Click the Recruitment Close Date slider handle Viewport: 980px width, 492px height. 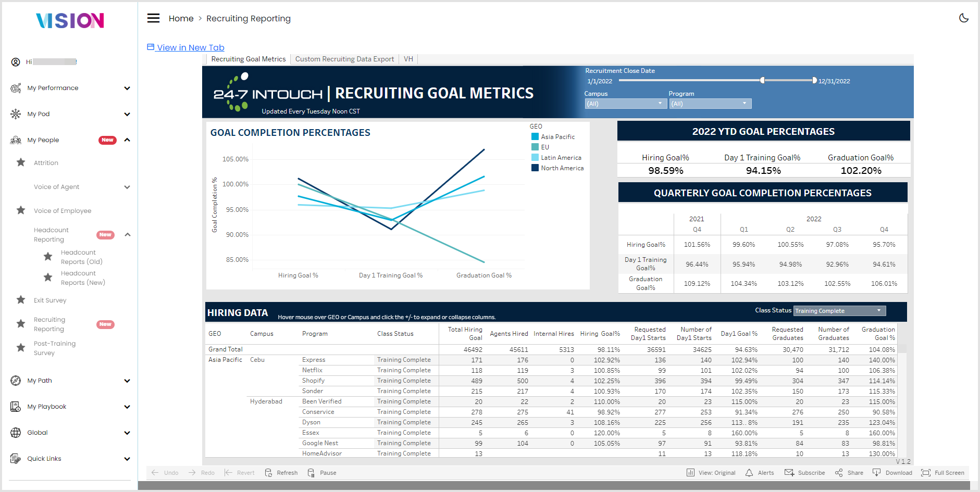762,80
